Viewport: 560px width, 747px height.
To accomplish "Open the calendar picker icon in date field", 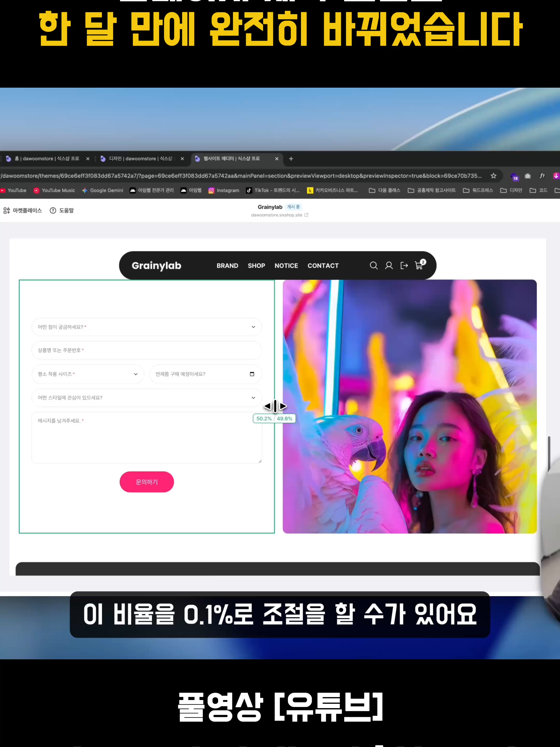I will [252, 374].
